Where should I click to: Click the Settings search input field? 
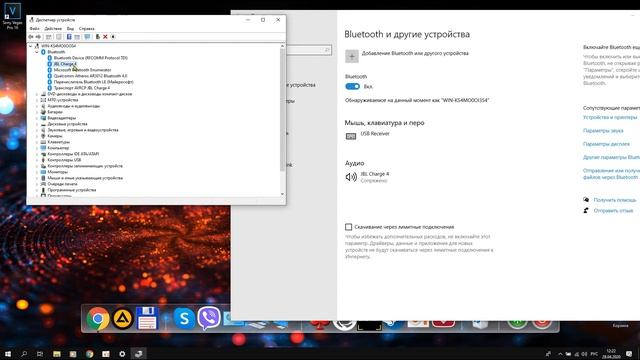pos(309,50)
